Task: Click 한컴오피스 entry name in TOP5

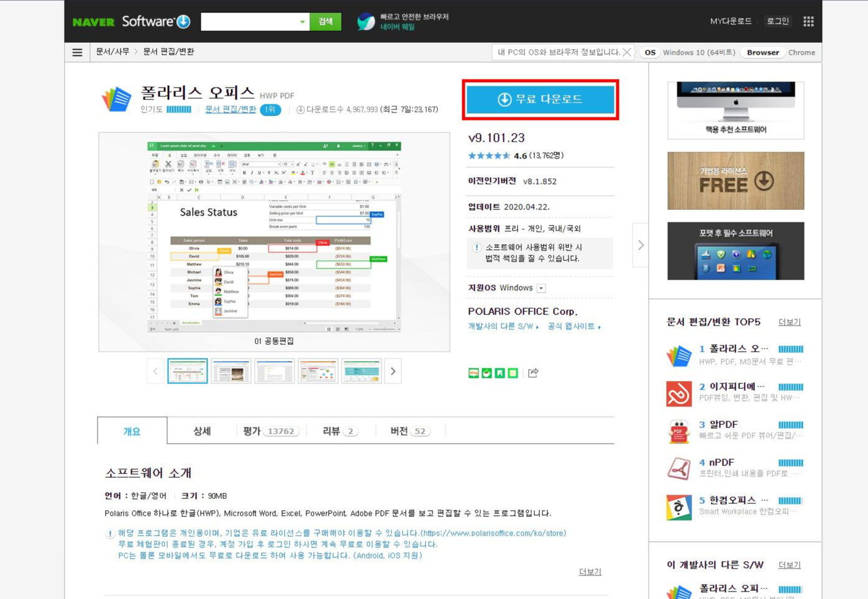Action: pyautogui.click(x=739, y=500)
